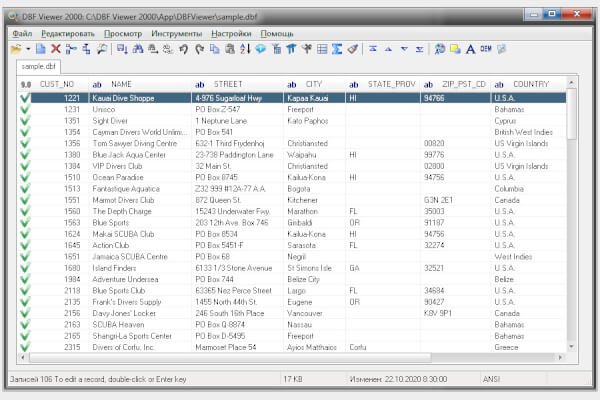Click the A-Z sort icon
This screenshot has width=600, height=400.
[245, 49]
